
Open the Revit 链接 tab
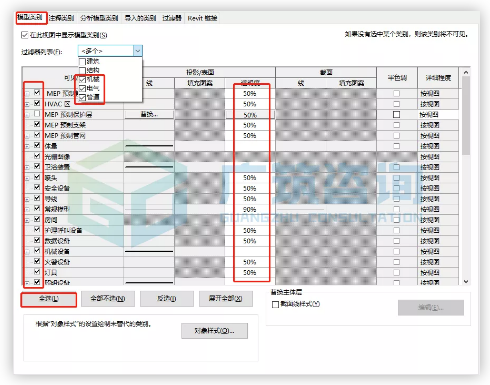(202, 18)
